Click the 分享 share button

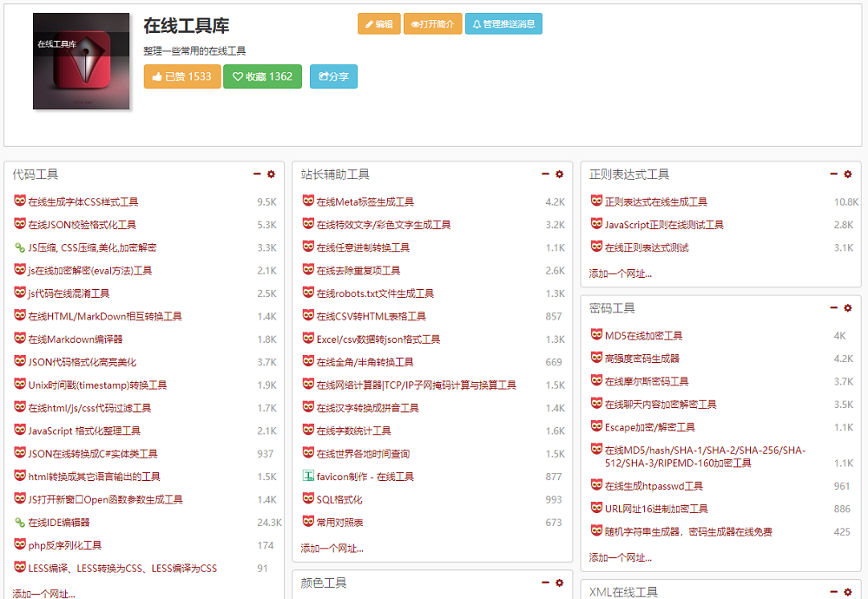point(333,76)
